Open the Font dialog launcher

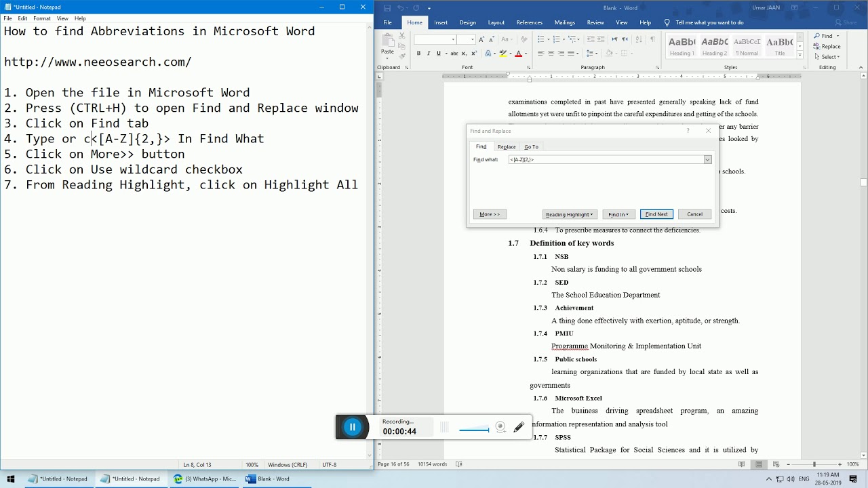[528, 68]
